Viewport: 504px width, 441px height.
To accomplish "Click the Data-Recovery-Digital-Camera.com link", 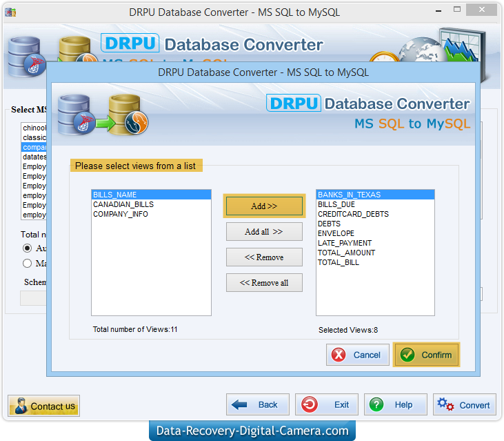I will 252,431.
